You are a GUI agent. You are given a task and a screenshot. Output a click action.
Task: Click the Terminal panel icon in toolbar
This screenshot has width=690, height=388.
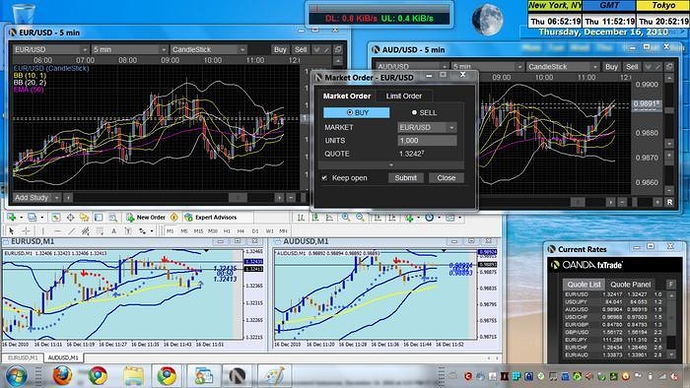(99, 217)
